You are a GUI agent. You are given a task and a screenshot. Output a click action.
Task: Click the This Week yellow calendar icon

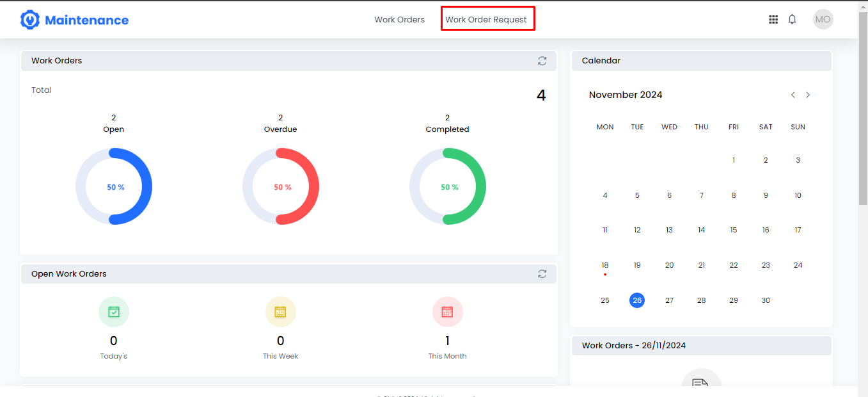click(x=281, y=312)
